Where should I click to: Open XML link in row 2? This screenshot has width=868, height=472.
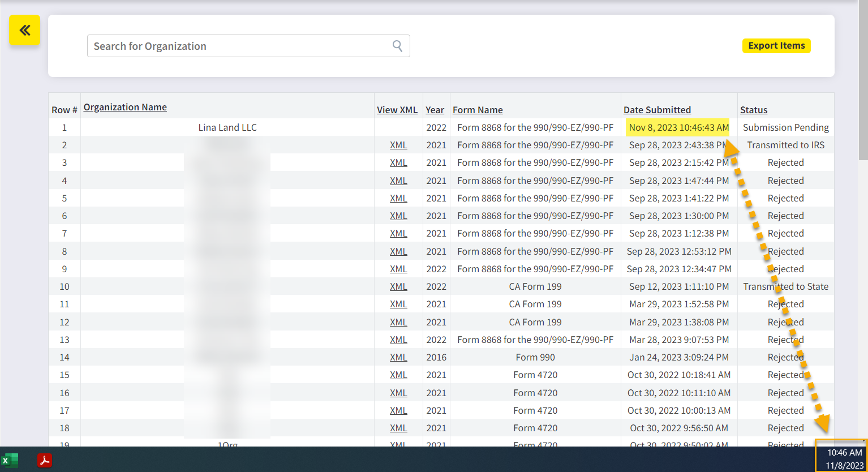click(398, 145)
